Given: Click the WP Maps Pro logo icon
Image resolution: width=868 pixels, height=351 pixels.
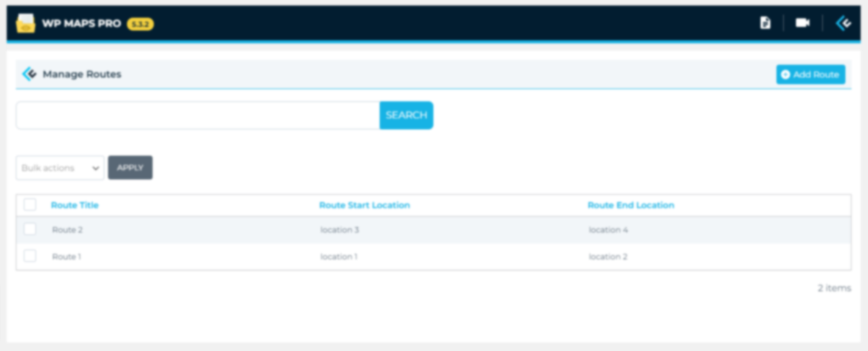Looking at the screenshot, I should click(26, 24).
